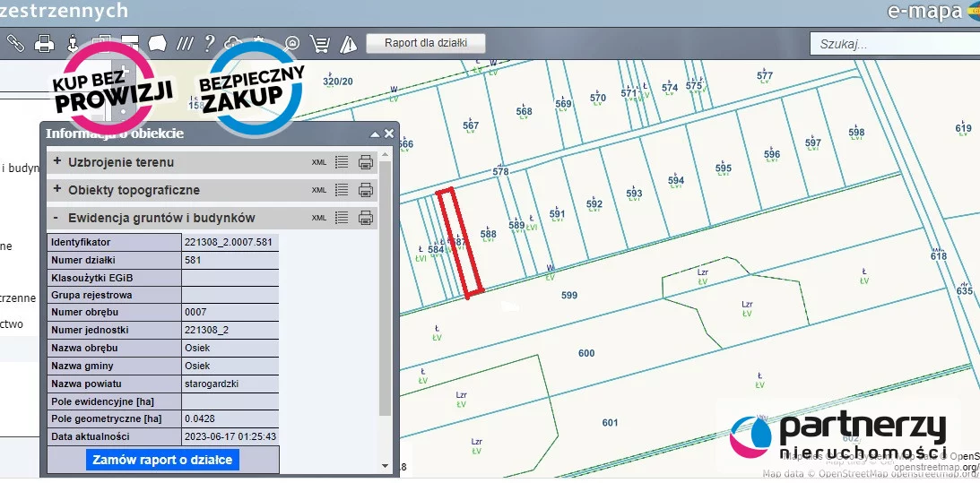Viewport: 980px width, 483px height.
Task: Click the Szukaj search input field
Action: pos(892,43)
